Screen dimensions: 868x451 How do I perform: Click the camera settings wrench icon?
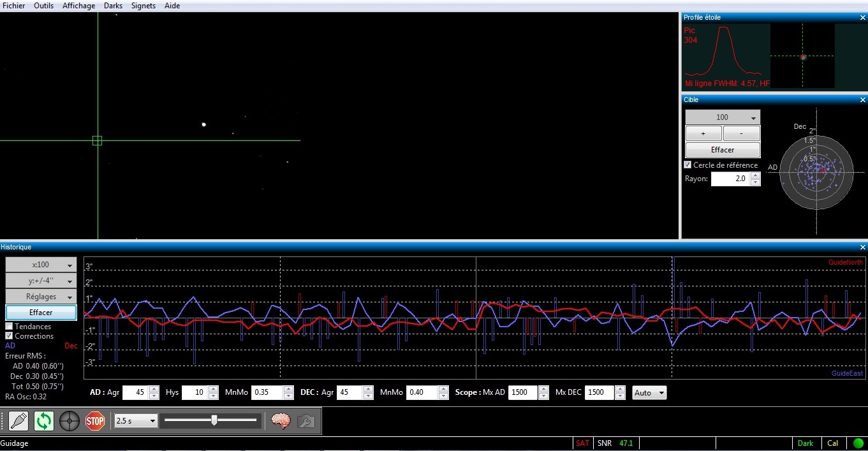click(306, 420)
